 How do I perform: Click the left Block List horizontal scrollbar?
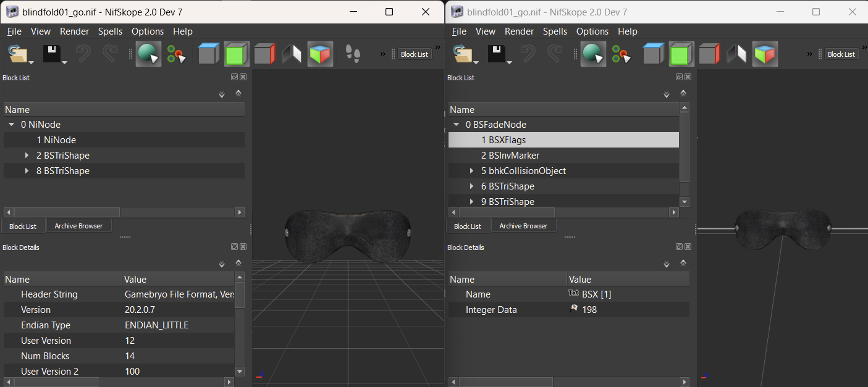124,212
